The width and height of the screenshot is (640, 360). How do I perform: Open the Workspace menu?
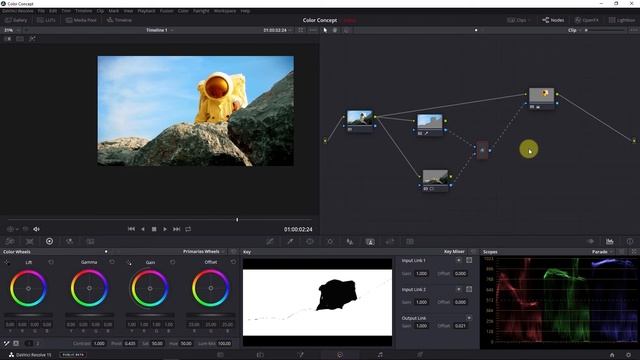[x=225, y=11]
